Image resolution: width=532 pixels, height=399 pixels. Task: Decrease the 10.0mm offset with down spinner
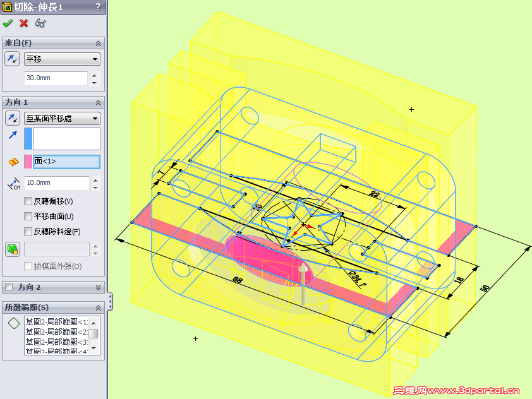95,188
